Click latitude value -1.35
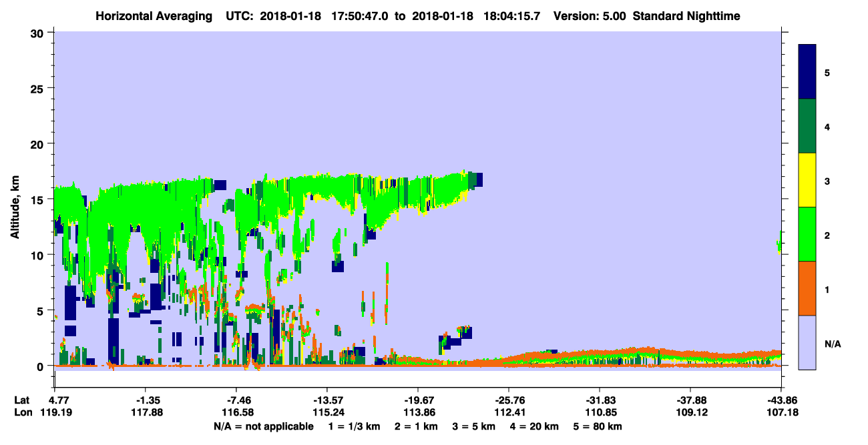 point(145,400)
